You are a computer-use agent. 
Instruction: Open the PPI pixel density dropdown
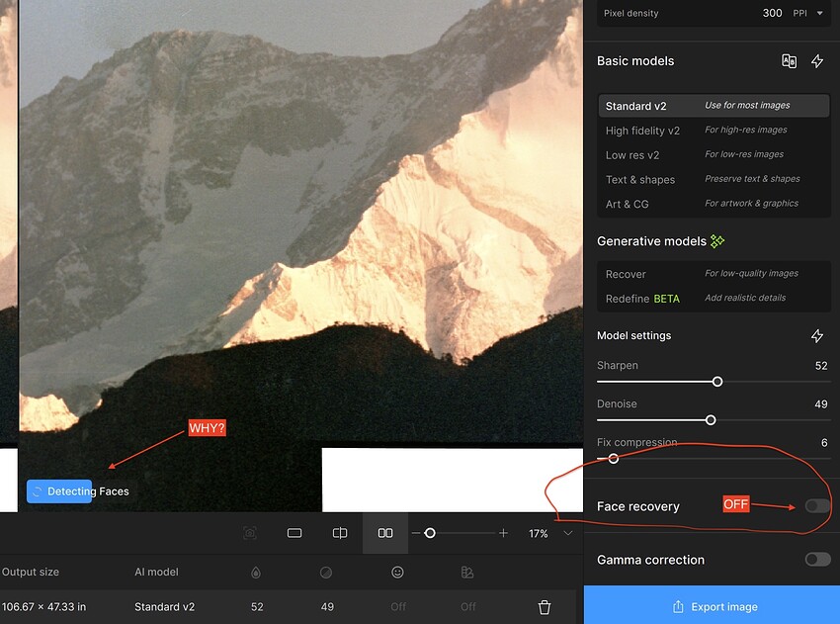click(x=808, y=13)
